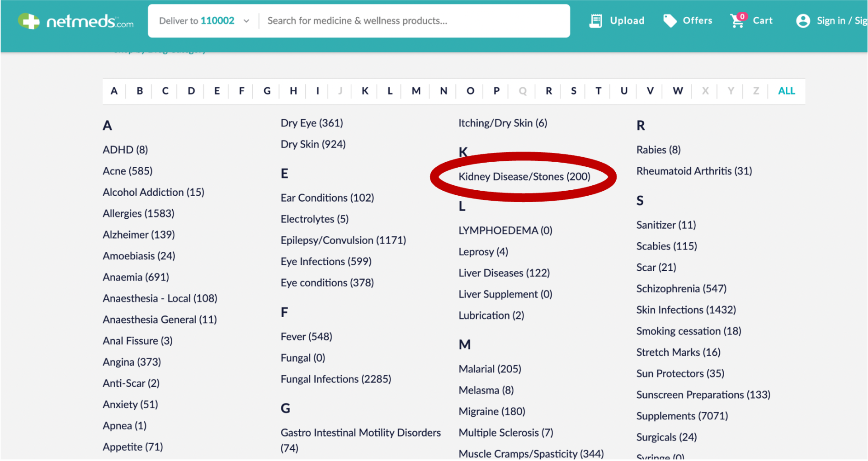
Task: Jump to letter S in alphabet bar
Action: (x=573, y=91)
